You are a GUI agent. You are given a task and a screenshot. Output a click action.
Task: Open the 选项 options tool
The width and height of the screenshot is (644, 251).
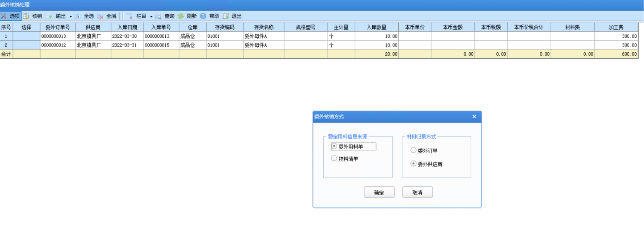coord(11,16)
